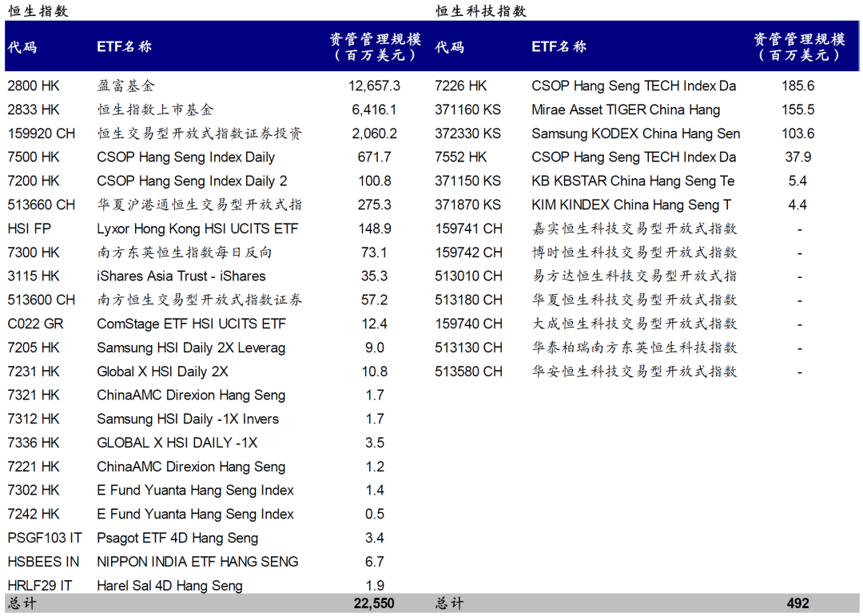Click the code 513600 CH
This screenshot has width=863, height=616.
[x=42, y=300]
